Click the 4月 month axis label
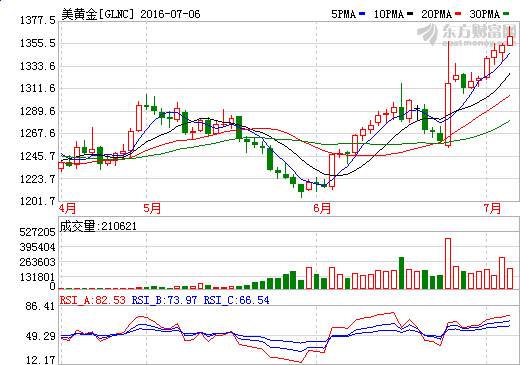The image size is (520, 365). click(x=68, y=208)
